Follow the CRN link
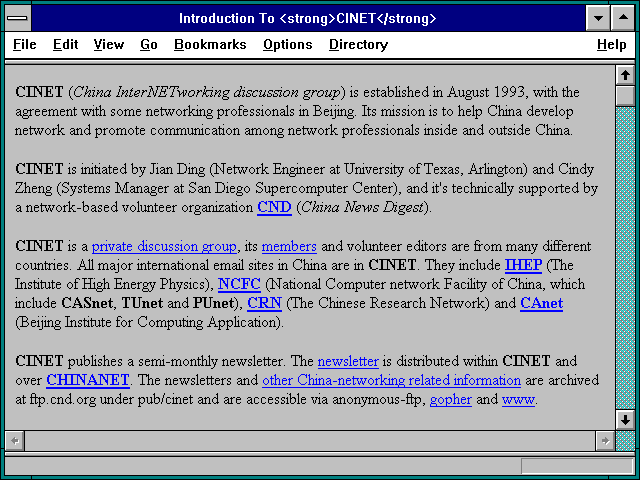 tap(264, 303)
